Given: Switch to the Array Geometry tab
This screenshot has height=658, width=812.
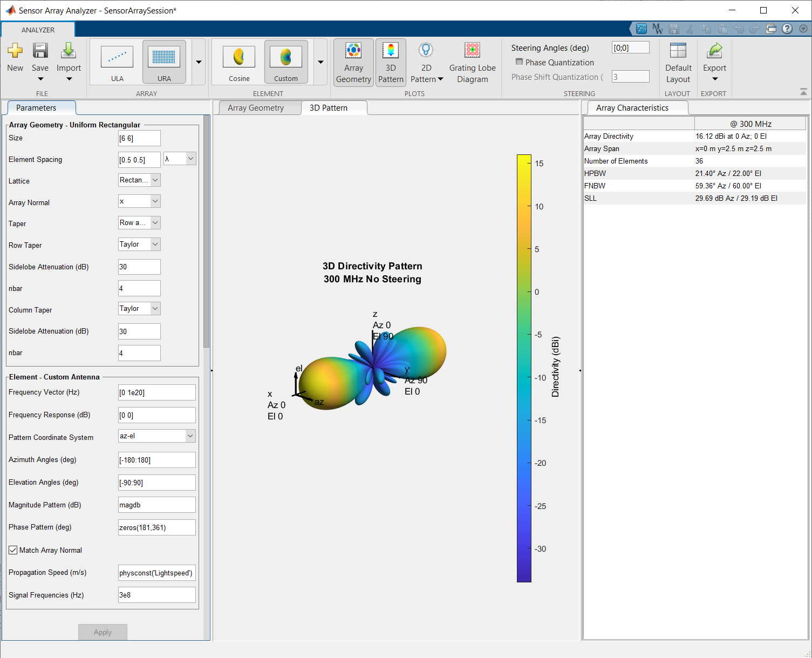Looking at the screenshot, I should 256,108.
